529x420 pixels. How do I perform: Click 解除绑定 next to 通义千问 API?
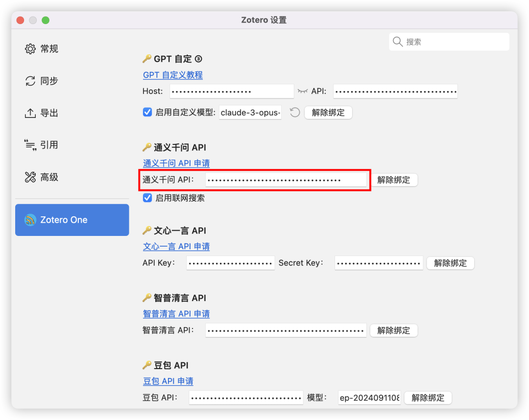pos(395,180)
